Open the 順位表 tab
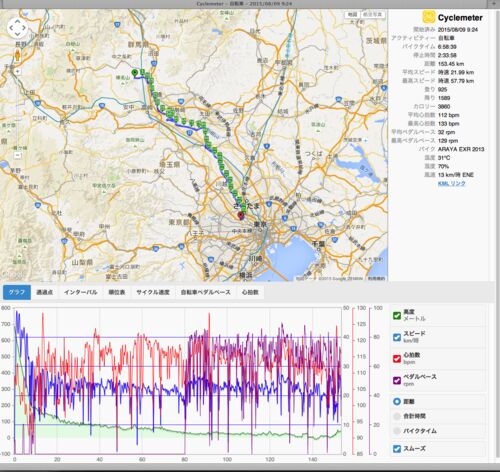500x472 pixels. coord(117,292)
